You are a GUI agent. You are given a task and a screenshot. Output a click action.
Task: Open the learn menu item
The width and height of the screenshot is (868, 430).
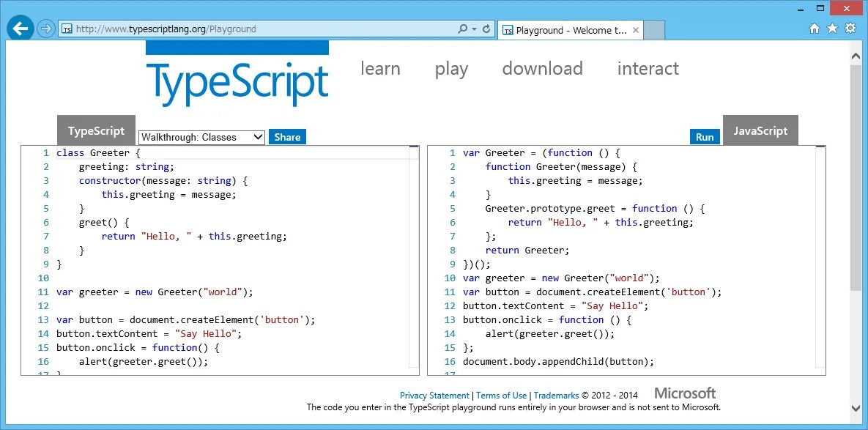[380, 69]
